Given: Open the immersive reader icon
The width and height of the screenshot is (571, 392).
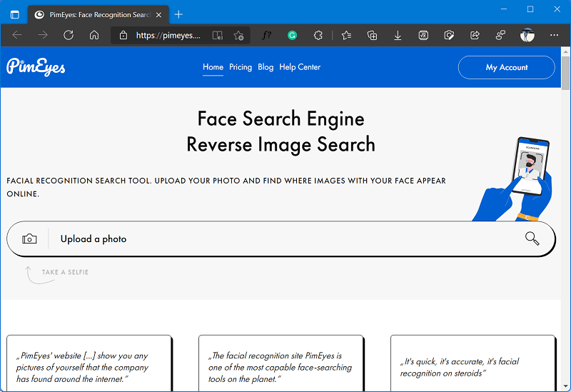Looking at the screenshot, I should (x=218, y=35).
